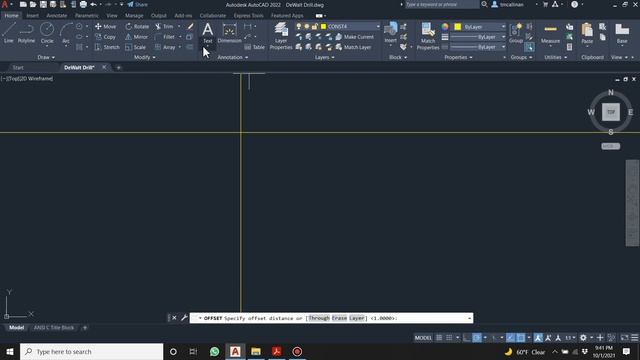Select the Polyline tool
Image resolution: width=640 pixels, height=360 pixels.
[26, 33]
